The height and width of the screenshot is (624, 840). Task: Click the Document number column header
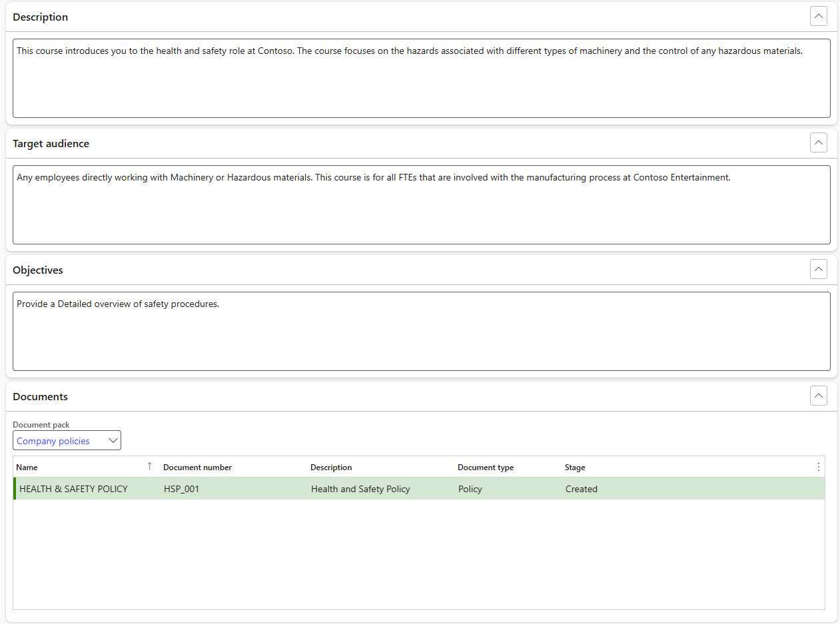pos(197,468)
